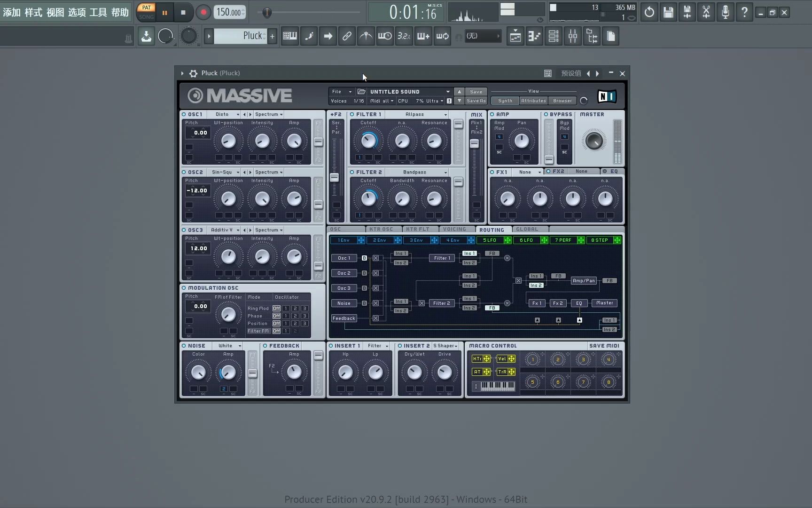
Task: Click the Mix1/Mix2 fader
Action: [475, 143]
